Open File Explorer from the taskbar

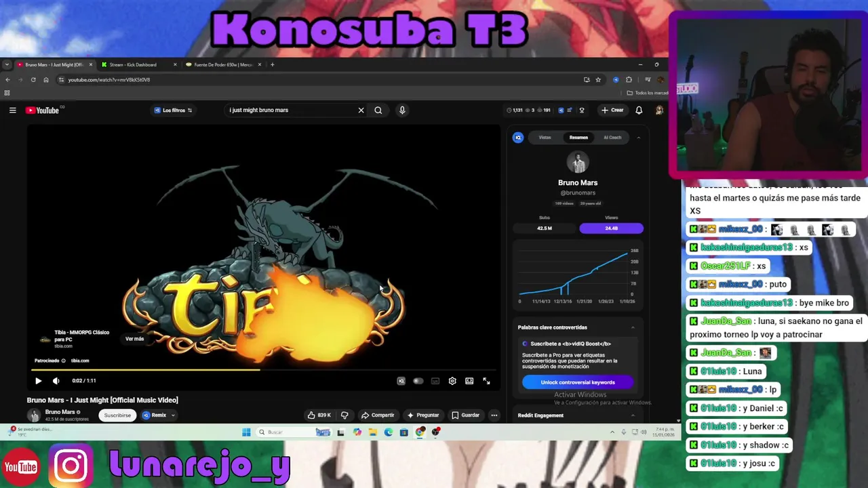click(x=372, y=432)
